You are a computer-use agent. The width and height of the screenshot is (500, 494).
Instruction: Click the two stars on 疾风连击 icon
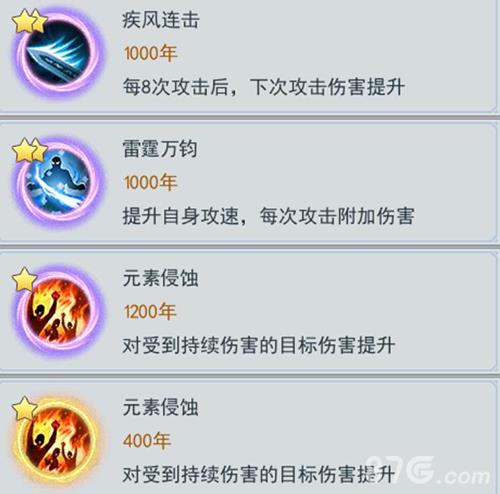click(29, 21)
